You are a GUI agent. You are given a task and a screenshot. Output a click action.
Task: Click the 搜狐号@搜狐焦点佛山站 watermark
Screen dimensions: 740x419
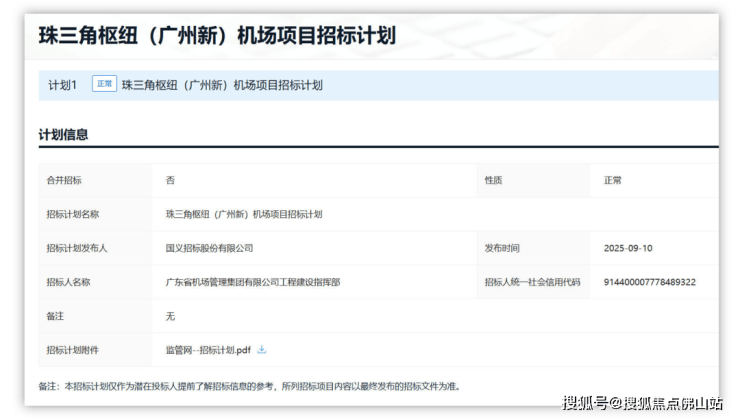pyautogui.click(x=641, y=403)
